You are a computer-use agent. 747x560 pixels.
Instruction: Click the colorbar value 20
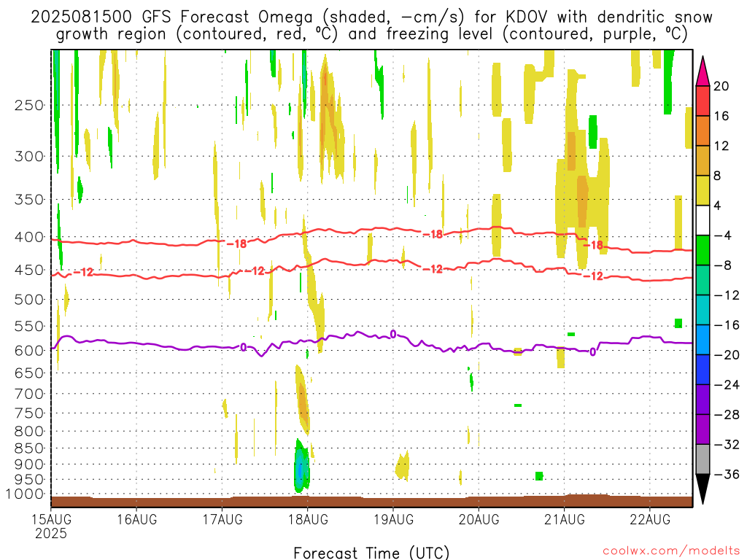[721, 86]
